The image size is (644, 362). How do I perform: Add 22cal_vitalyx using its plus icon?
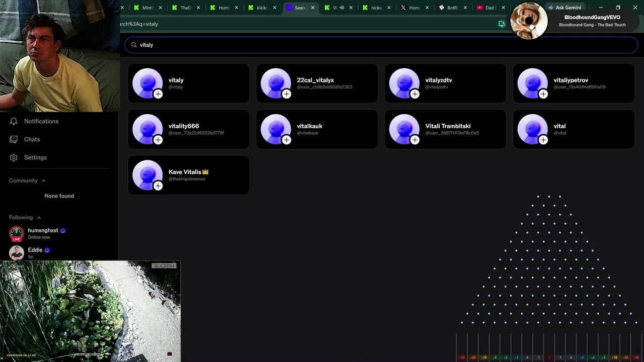pos(286,94)
